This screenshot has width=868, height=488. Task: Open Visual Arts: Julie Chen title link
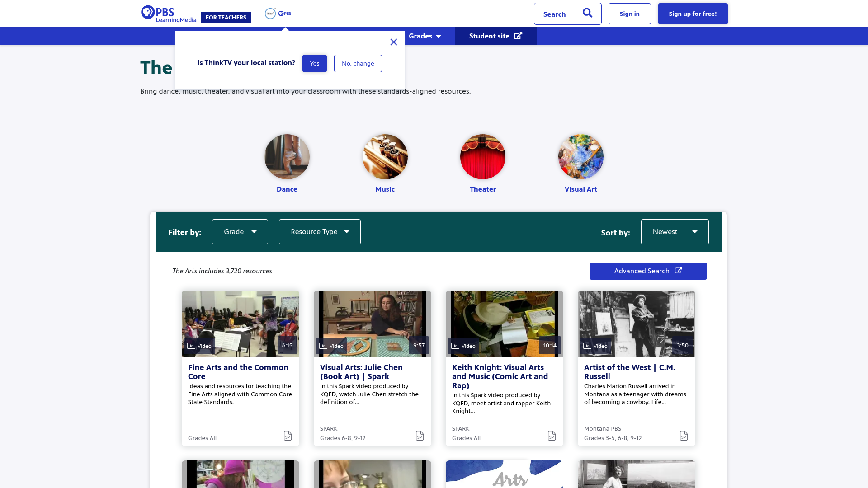tap(361, 372)
